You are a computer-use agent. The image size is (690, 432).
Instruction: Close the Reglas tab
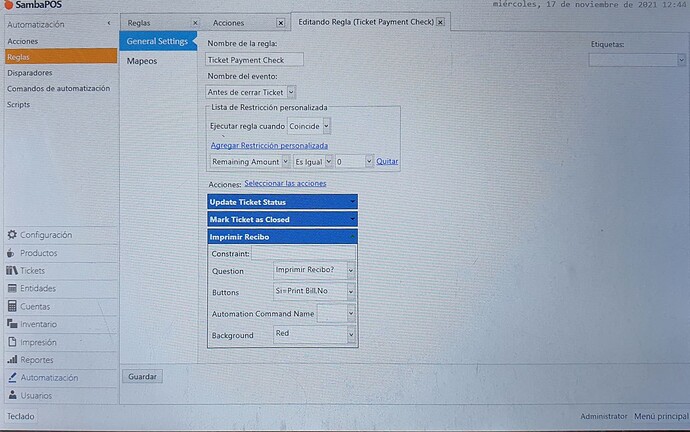click(195, 23)
